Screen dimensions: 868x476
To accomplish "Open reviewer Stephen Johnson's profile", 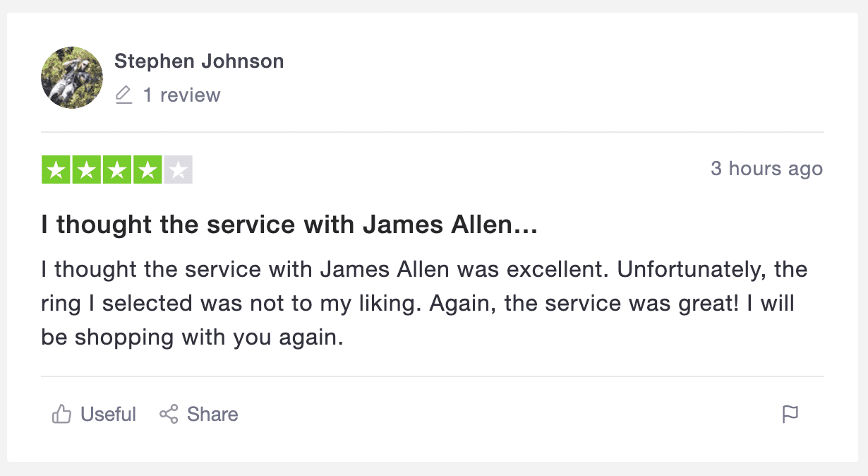I will (x=199, y=61).
